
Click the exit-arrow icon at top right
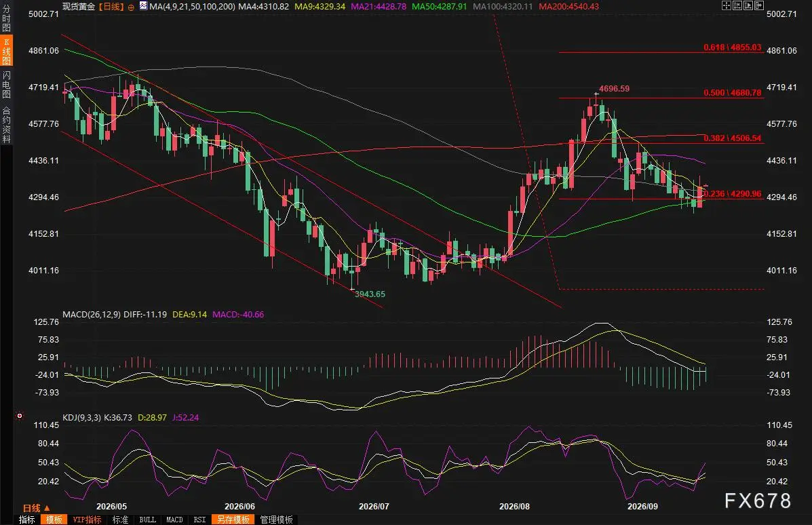click(759, 5)
